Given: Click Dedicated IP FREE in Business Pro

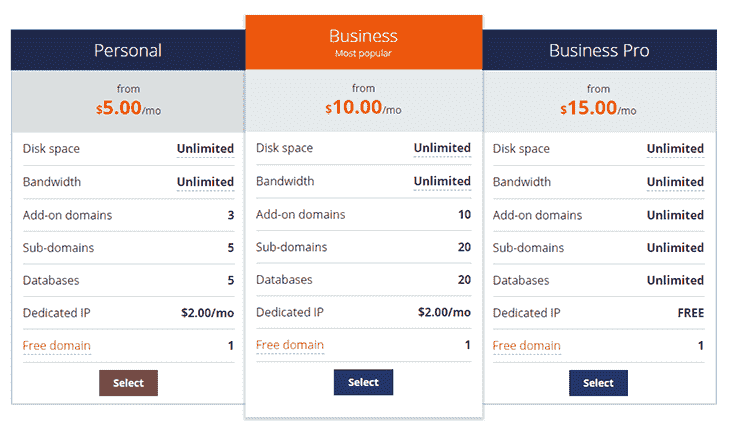Looking at the screenshot, I should pos(691,313).
